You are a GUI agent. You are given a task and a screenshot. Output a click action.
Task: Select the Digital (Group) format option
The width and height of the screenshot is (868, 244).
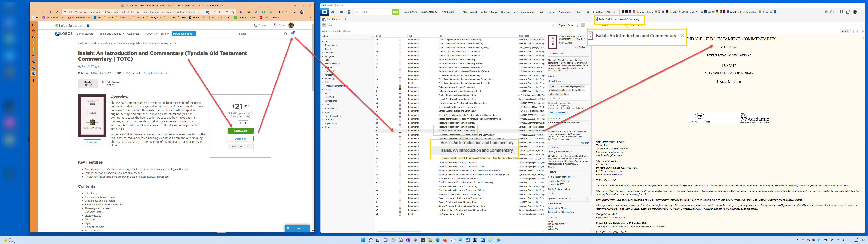click(x=111, y=83)
